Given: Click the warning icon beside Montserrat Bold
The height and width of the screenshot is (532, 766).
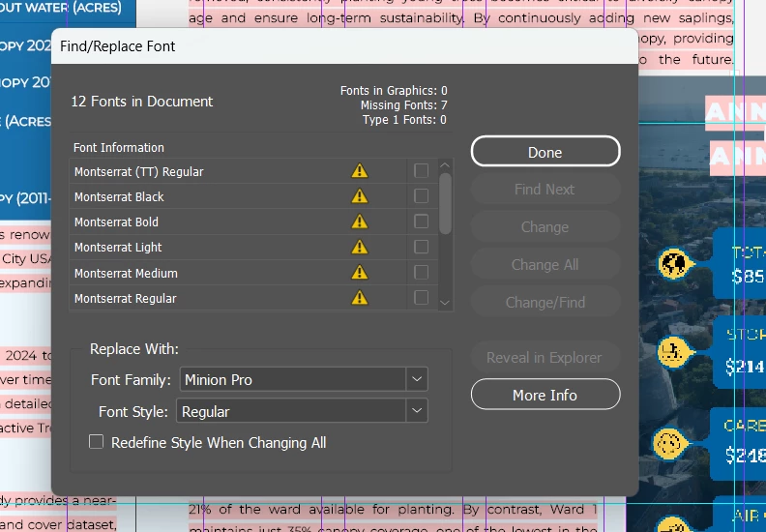Looking at the screenshot, I should (360, 222).
